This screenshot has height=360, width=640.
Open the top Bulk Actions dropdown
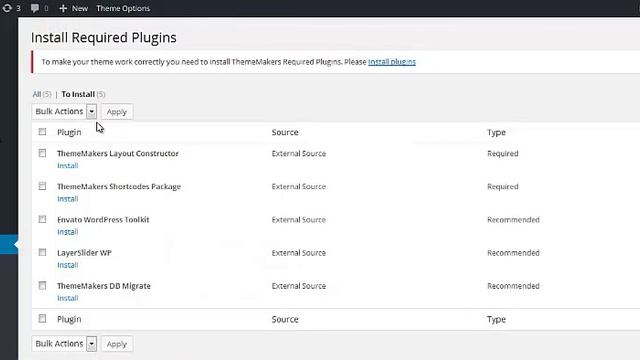point(64,111)
